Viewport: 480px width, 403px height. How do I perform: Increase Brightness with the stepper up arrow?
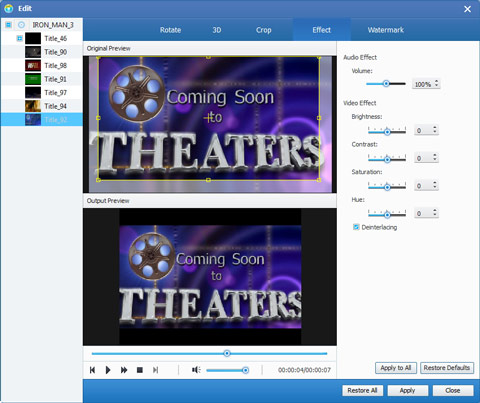point(435,127)
